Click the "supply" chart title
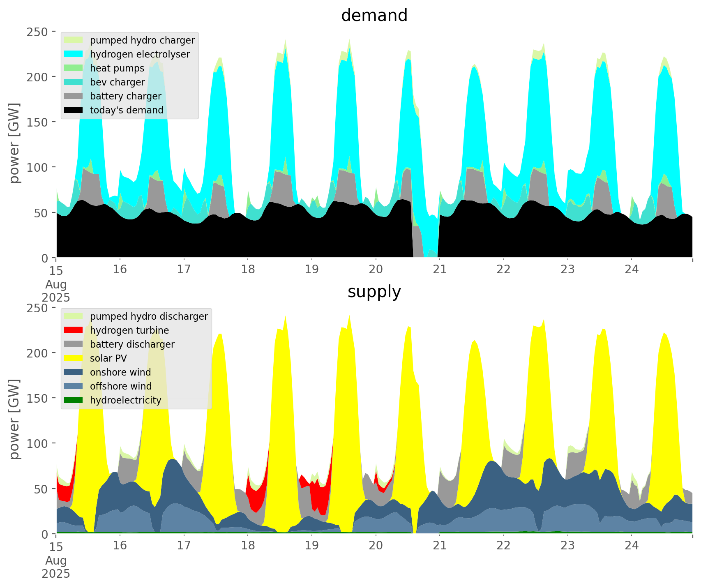Viewport: 701px width, 588px height. (374, 292)
